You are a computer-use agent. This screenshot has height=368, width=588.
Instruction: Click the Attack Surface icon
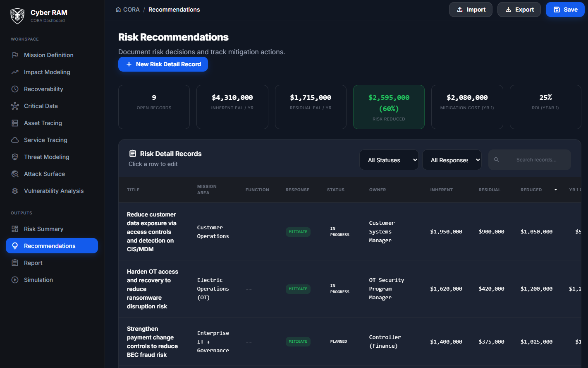(x=15, y=173)
